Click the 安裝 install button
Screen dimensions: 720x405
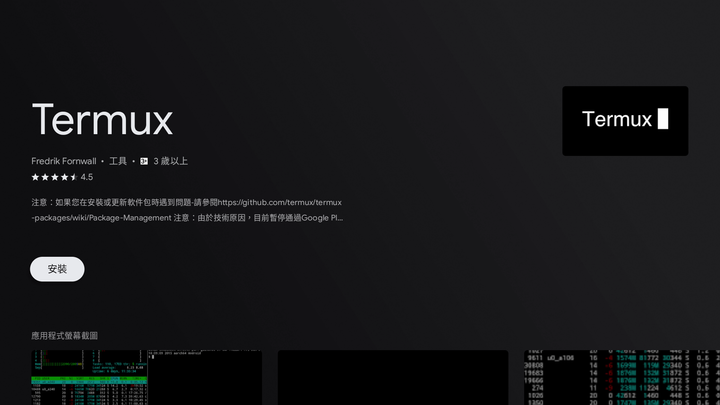coord(57,269)
